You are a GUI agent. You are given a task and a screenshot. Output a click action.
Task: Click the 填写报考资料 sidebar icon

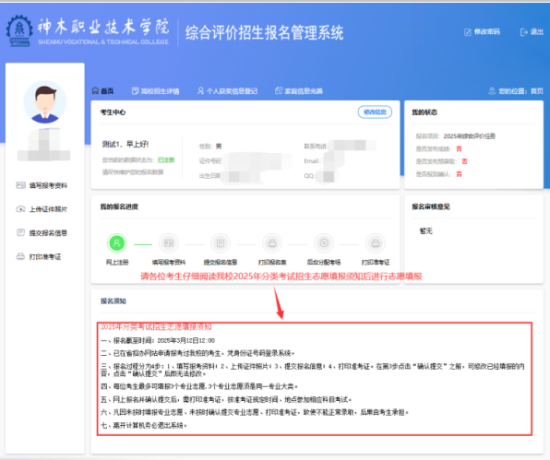pyautogui.click(x=21, y=185)
